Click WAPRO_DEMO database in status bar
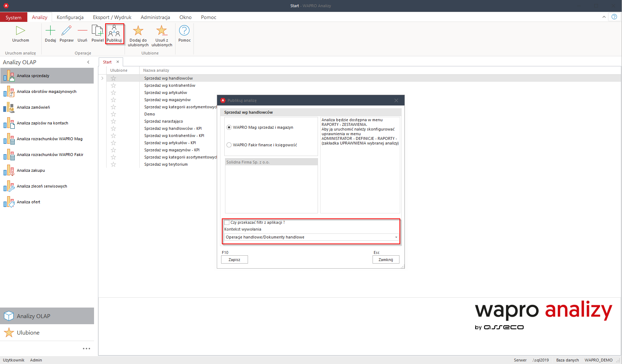Image resolution: width=622 pixels, height=364 pixels. pyautogui.click(x=598, y=360)
